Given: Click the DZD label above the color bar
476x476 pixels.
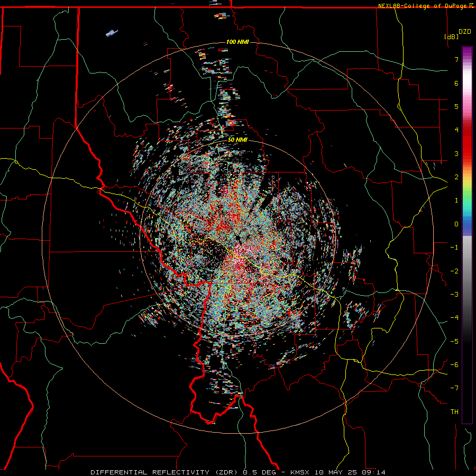Looking at the screenshot, I should tap(464, 31).
